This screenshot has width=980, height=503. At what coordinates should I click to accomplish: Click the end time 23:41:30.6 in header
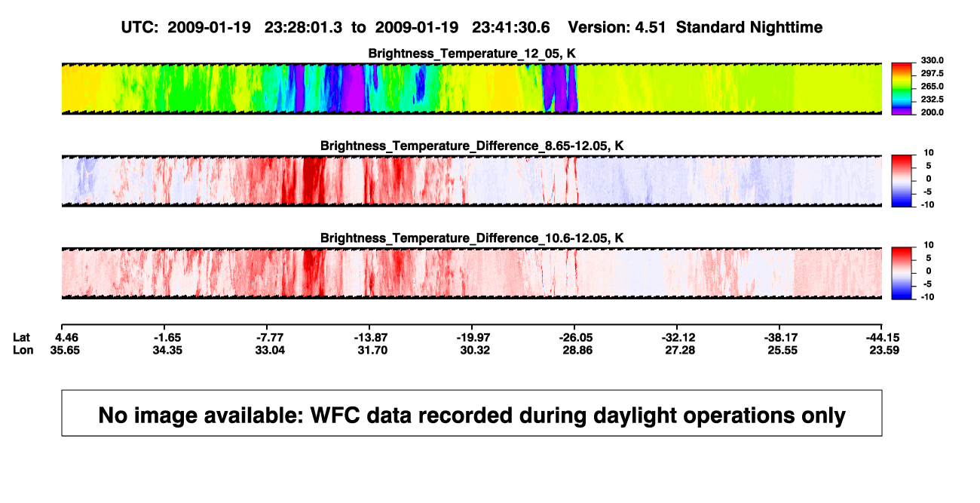click(511, 28)
